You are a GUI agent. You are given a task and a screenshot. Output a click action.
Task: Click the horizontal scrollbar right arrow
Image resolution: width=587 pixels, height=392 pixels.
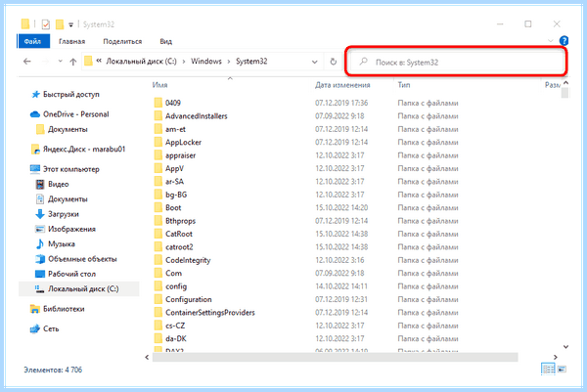click(x=556, y=357)
